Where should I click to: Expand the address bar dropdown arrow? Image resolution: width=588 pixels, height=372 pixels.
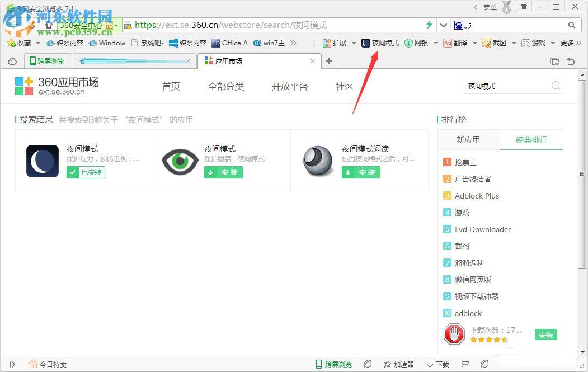click(x=443, y=25)
